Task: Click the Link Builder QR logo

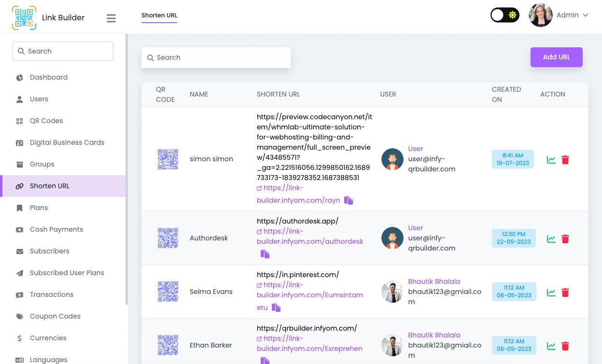Action: point(24,18)
